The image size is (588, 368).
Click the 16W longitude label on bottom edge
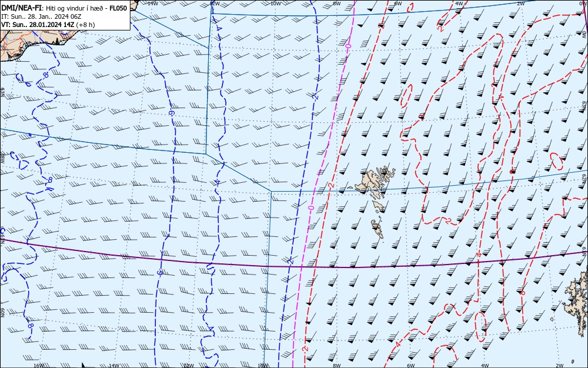click(x=39, y=366)
